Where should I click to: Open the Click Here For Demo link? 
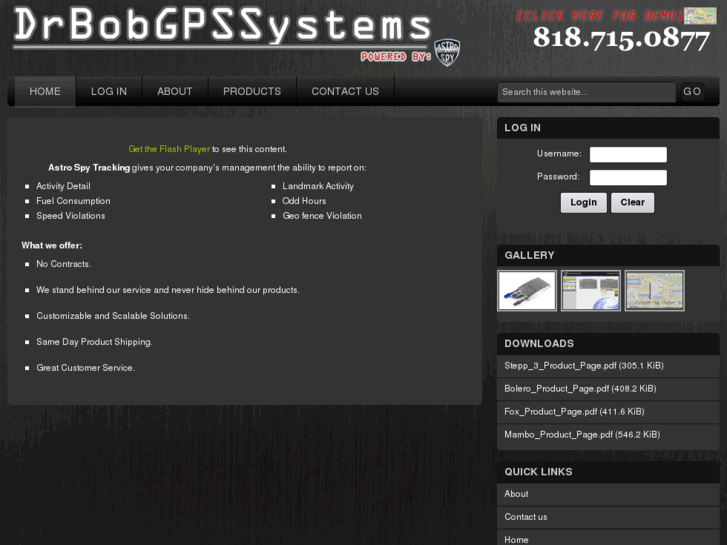pos(599,16)
